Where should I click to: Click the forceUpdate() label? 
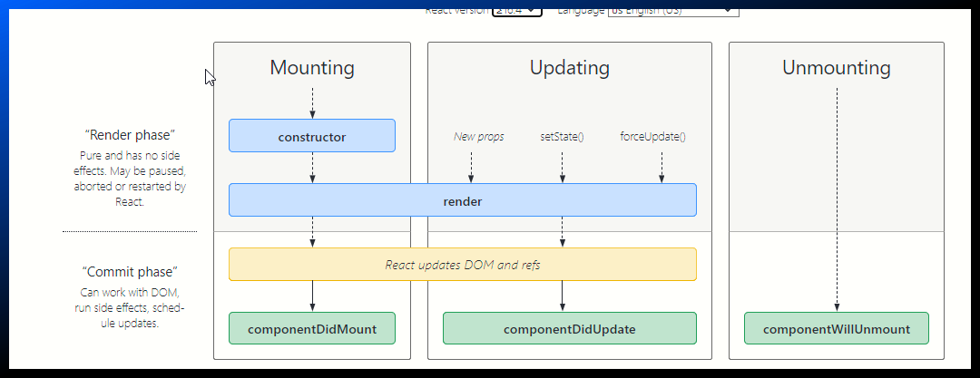pyautogui.click(x=652, y=137)
